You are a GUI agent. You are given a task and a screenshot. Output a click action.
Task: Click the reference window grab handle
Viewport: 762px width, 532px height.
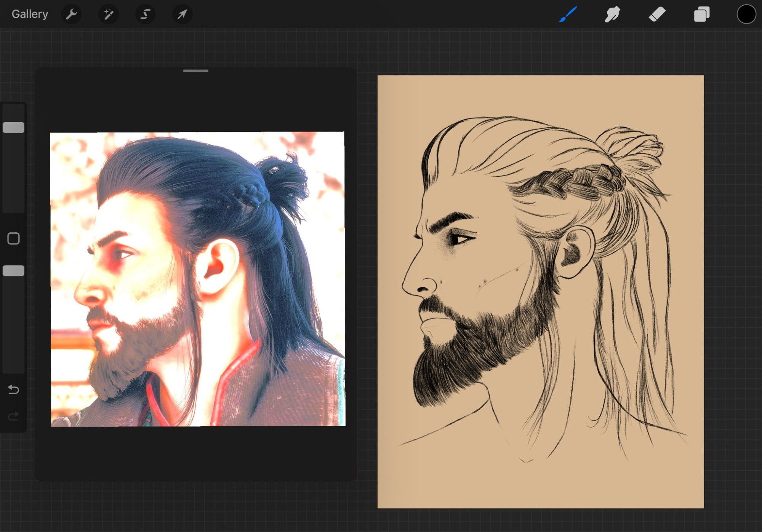[x=195, y=71]
